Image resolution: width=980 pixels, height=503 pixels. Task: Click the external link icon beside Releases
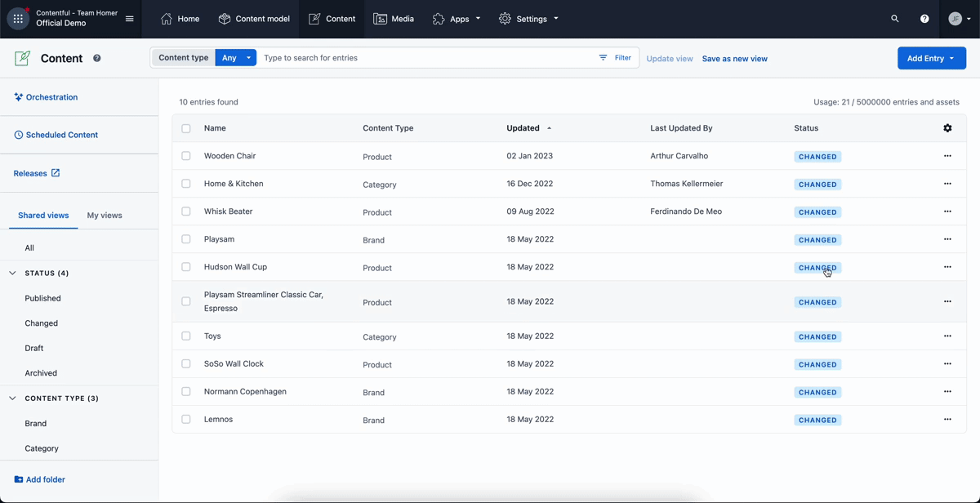pos(56,173)
